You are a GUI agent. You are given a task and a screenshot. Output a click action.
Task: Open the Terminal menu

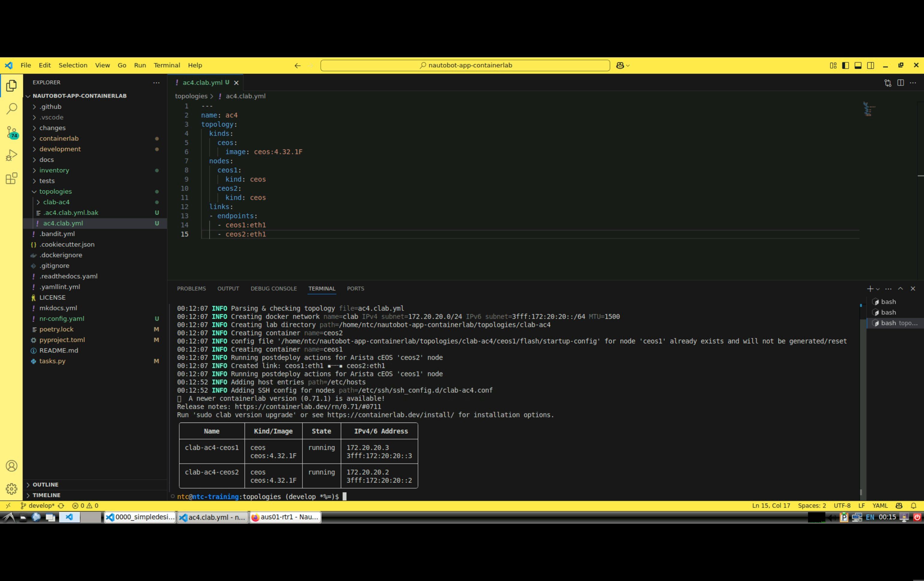(166, 65)
